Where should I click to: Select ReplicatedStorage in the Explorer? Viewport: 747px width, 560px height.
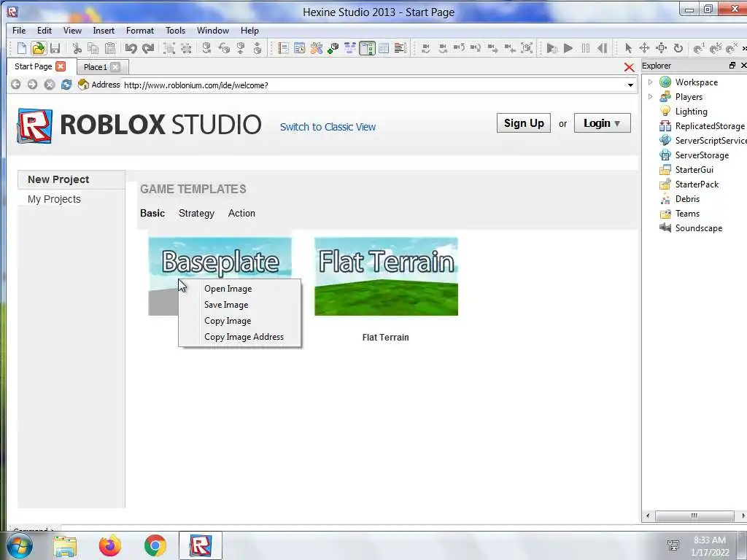709,126
